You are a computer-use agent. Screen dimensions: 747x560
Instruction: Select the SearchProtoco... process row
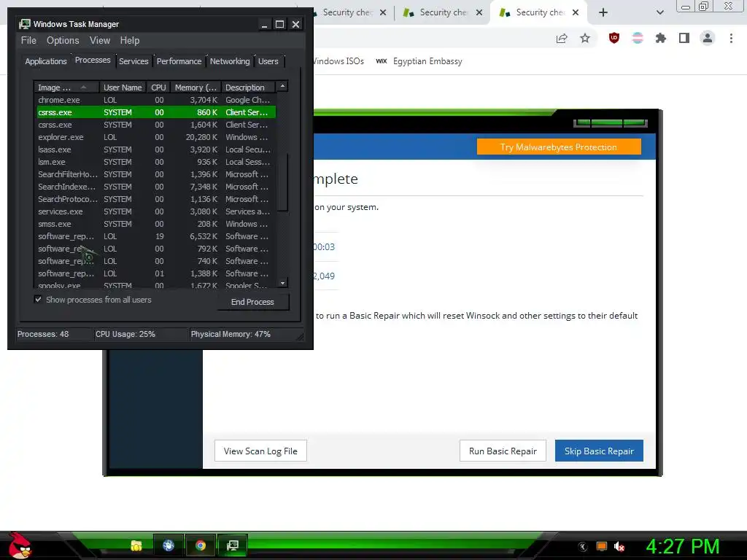click(x=156, y=199)
